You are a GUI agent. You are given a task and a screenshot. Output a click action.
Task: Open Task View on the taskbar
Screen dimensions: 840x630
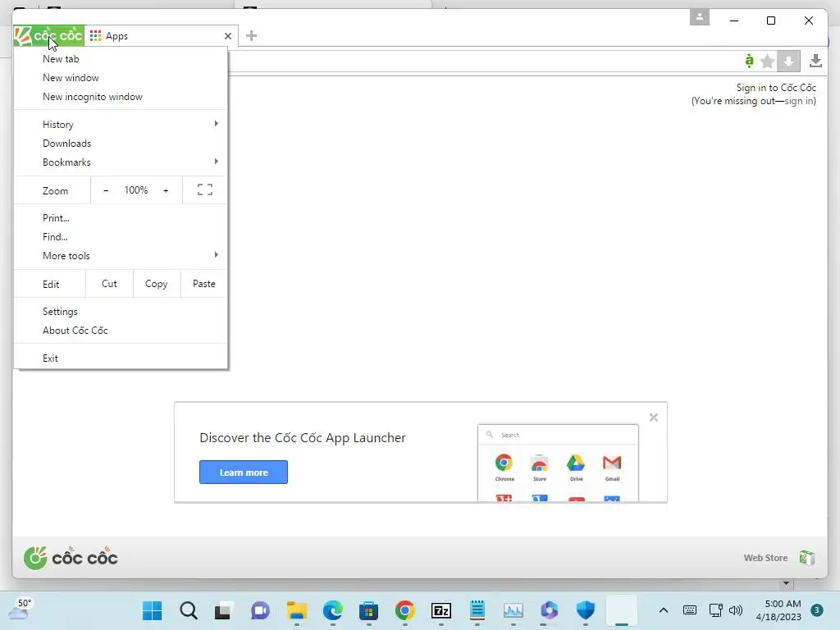click(223, 610)
